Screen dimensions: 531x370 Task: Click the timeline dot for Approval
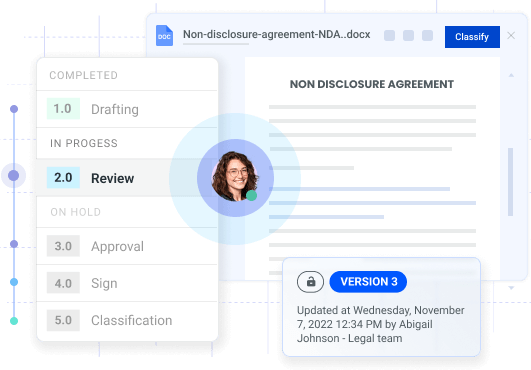click(14, 244)
